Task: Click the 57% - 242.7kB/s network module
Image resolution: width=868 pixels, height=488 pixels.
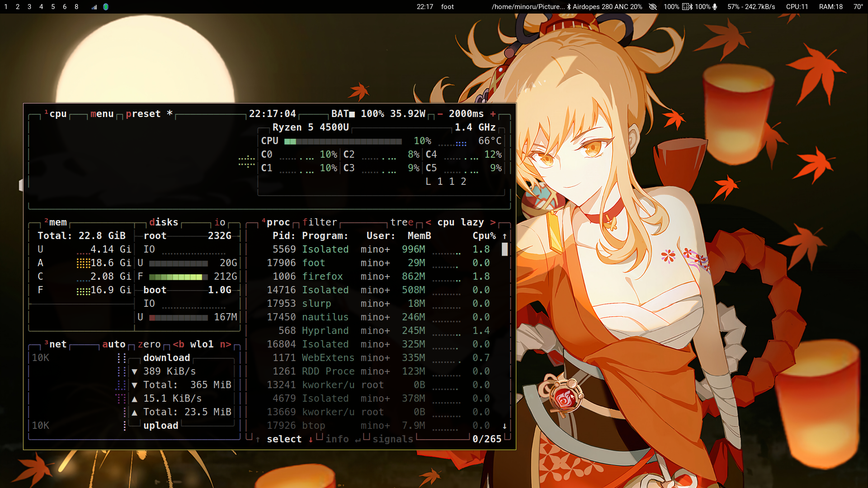Action: (751, 7)
